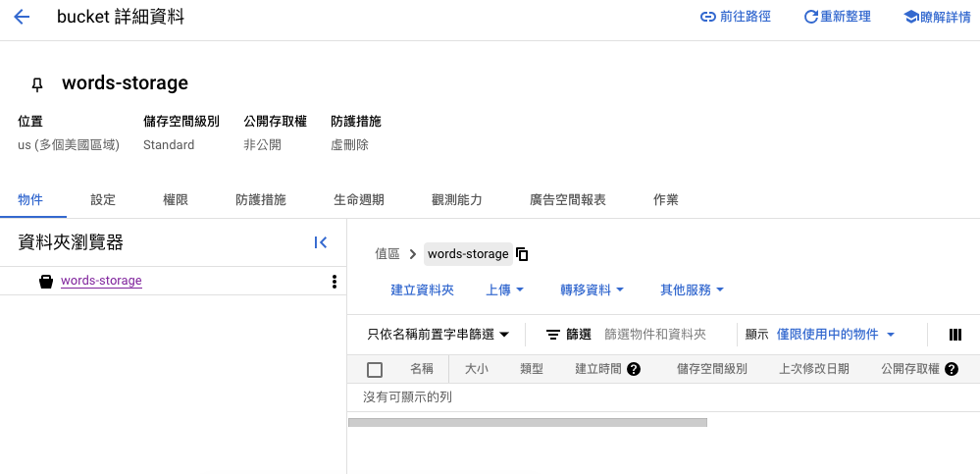This screenshot has width=980, height=474.
Task: Open three-dot menu for words-storage
Action: tap(335, 282)
